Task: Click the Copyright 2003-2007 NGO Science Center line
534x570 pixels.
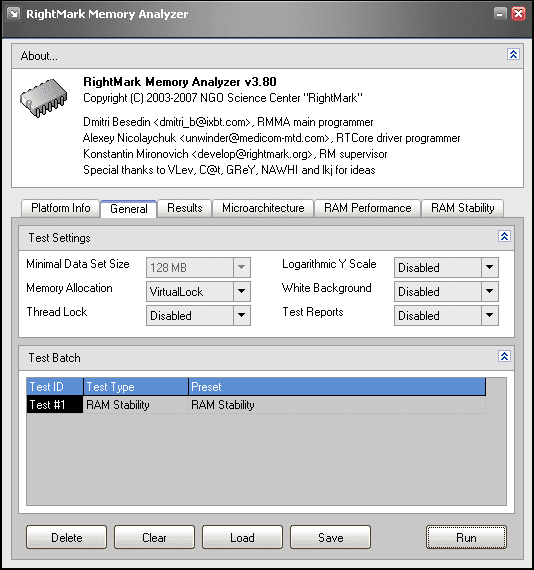Action: pos(223,98)
